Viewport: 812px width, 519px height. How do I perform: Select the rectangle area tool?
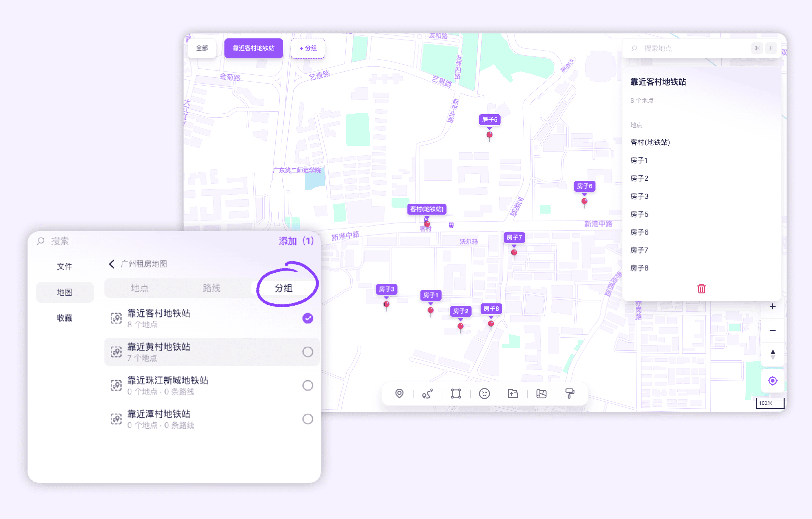point(456,393)
